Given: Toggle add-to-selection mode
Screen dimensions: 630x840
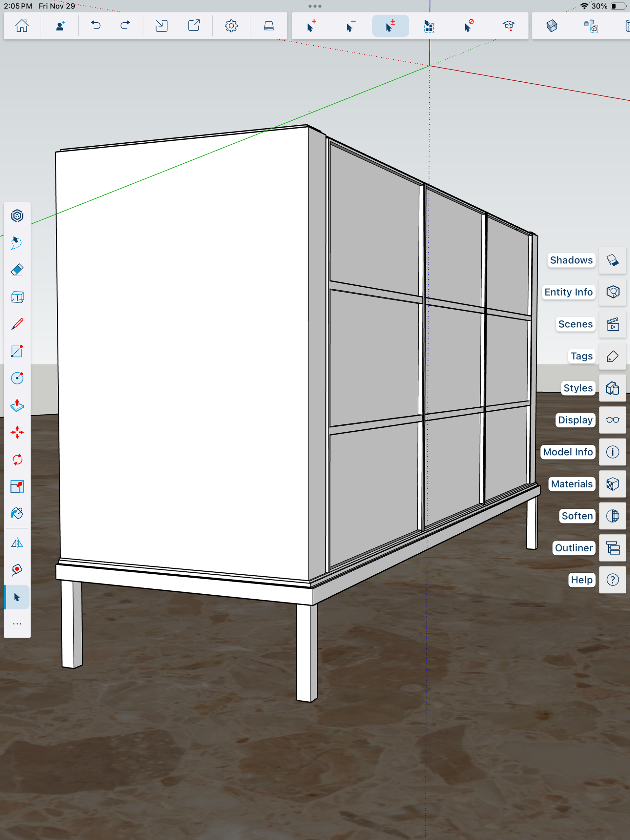Looking at the screenshot, I should click(311, 26).
